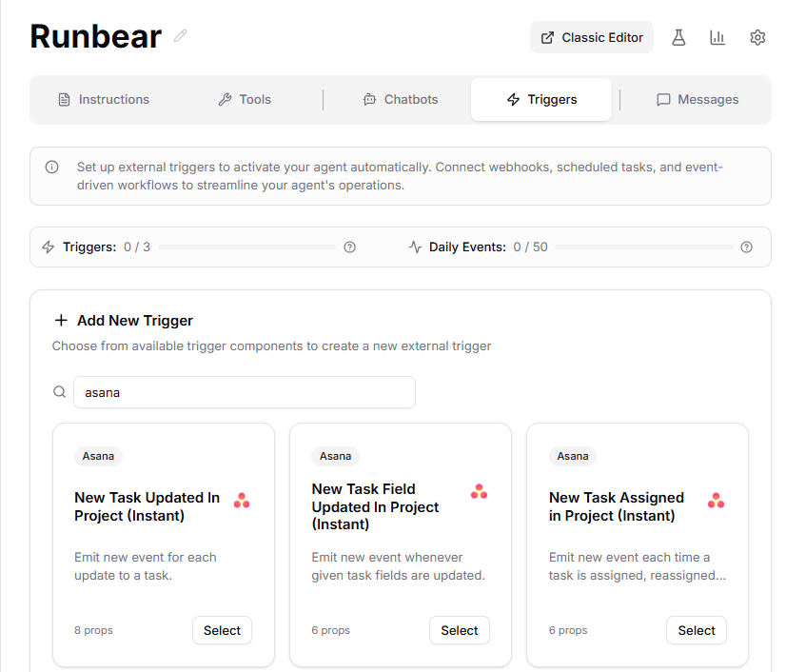Open the Classic Editor

(592, 37)
